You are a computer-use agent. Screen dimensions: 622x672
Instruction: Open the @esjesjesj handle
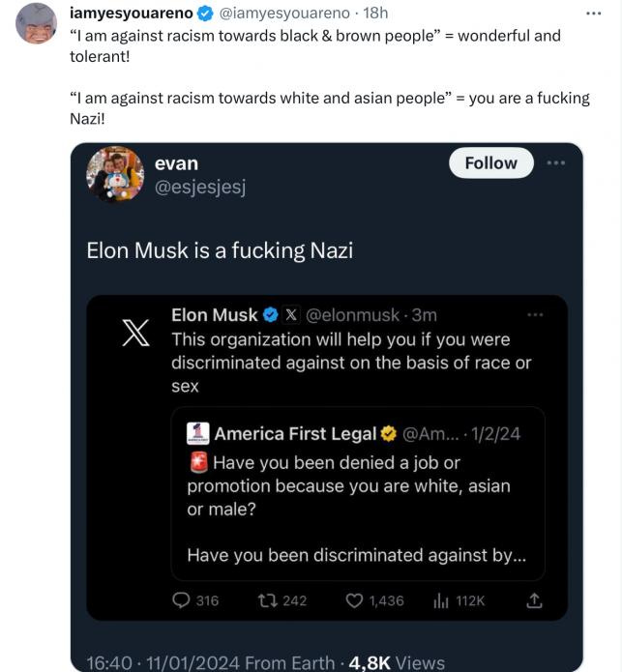(200, 187)
